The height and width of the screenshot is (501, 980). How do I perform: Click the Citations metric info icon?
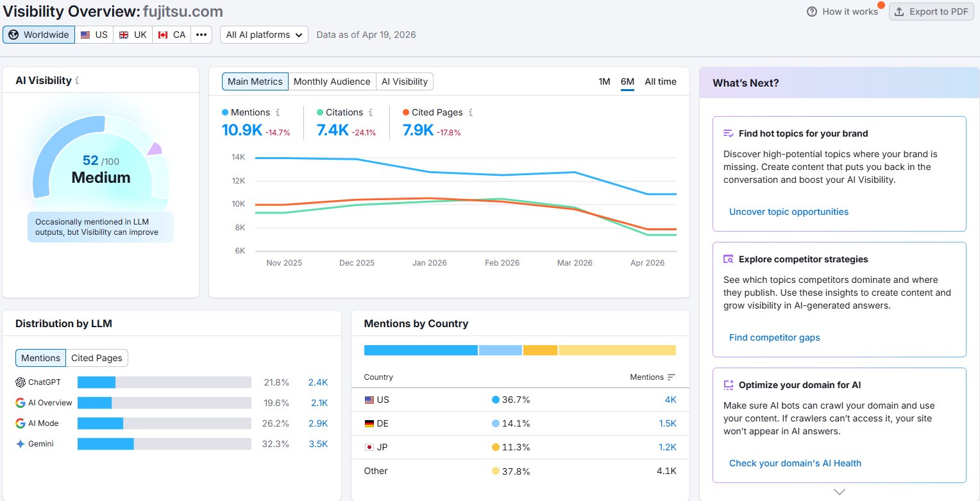(371, 112)
